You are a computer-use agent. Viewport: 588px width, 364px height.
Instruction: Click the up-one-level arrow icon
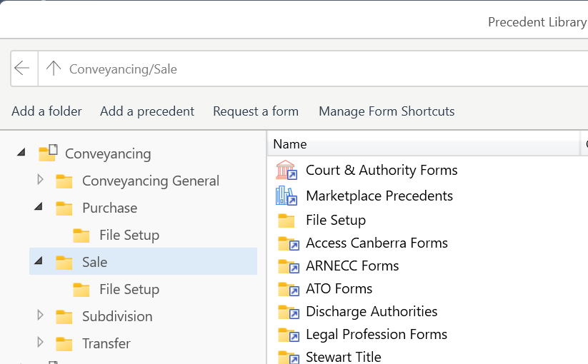point(54,69)
